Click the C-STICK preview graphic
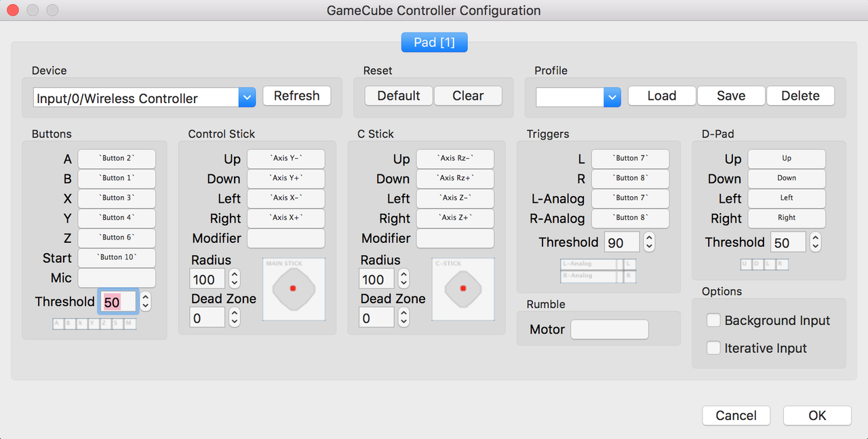868x439 pixels. (x=463, y=289)
